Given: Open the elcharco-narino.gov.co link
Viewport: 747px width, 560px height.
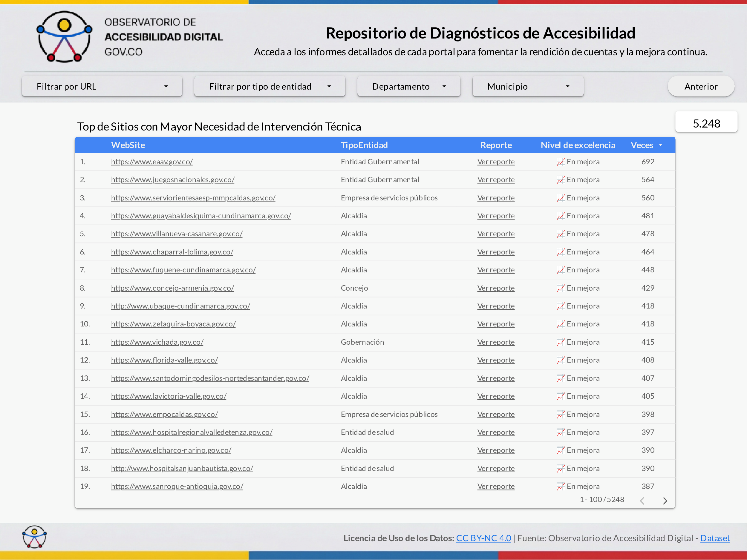Looking at the screenshot, I should point(171,450).
